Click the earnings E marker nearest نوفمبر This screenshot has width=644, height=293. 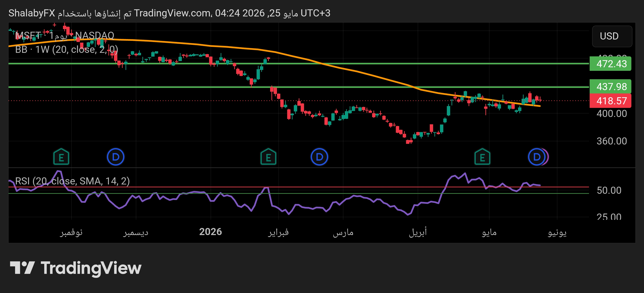[61, 157]
